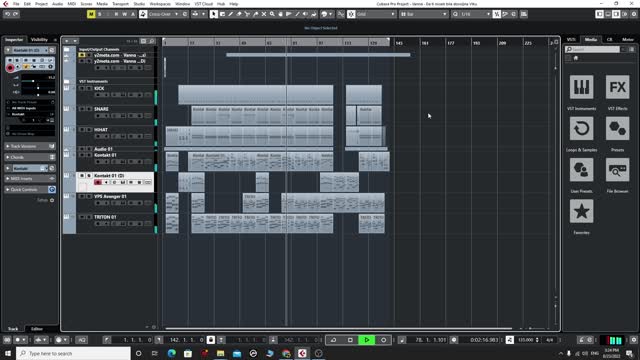Screen dimensions: 640x360
Task: Open the Favorites star tile
Action: (x=581, y=211)
